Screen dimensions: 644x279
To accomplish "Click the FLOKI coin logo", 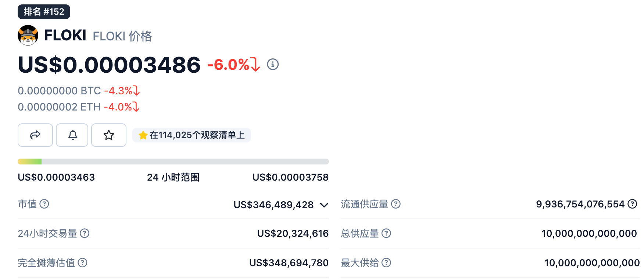I will pyautogui.click(x=28, y=35).
